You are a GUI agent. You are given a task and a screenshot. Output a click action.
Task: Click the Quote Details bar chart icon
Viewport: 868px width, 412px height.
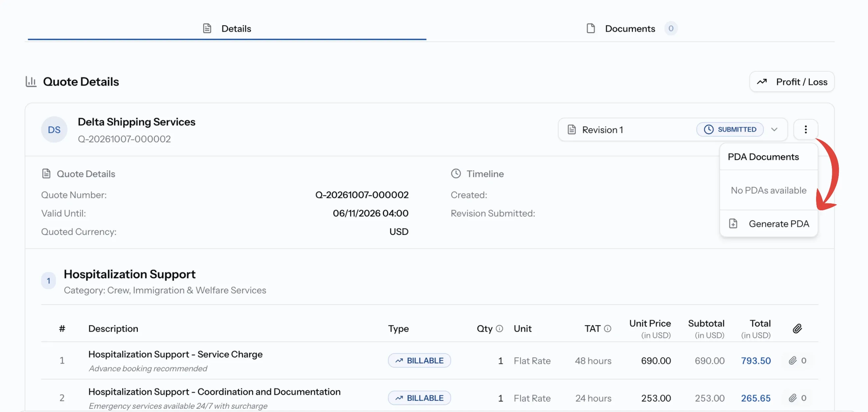point(31,81)
